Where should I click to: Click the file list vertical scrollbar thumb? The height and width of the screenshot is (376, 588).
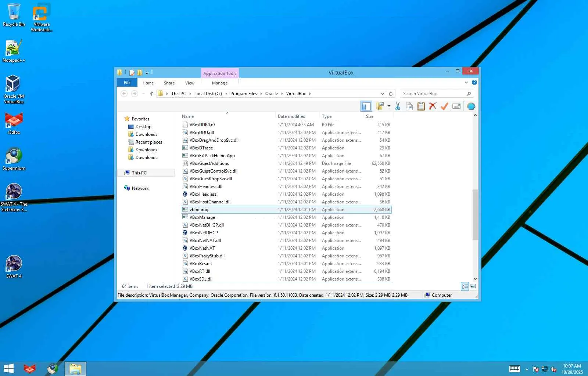pyautogui.click(x=475, y=215)
